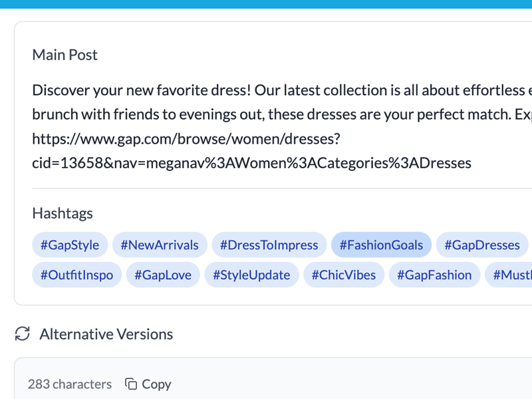
Task: Click the 'Discover your new favorite dress' line
Action: [282, 90]
